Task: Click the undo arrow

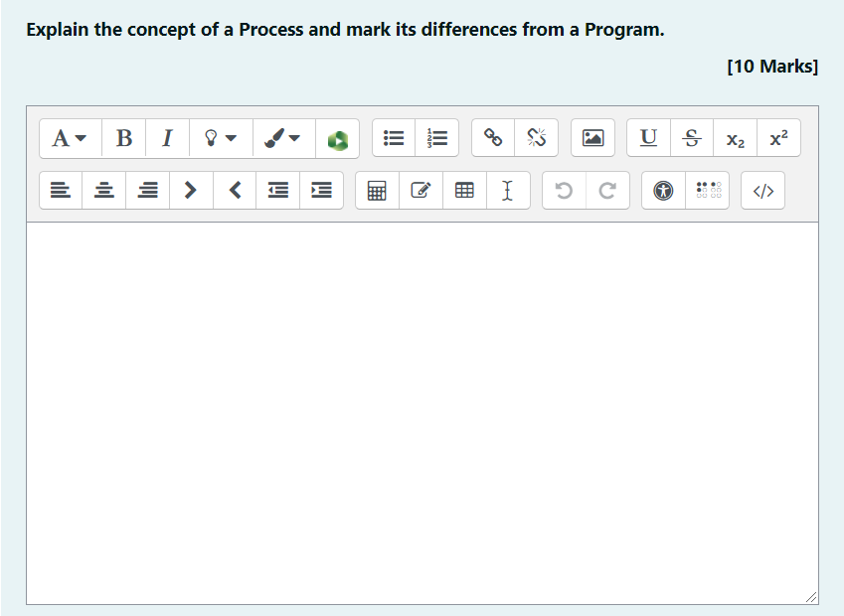Action: tap(564, 191)
